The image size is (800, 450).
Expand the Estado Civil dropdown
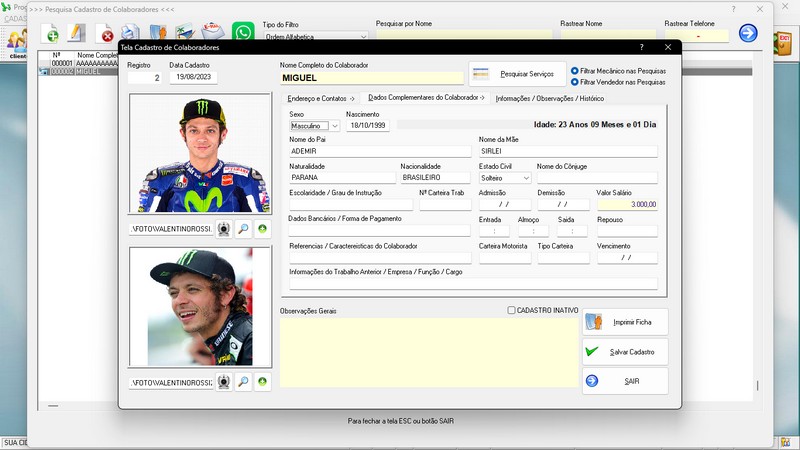coord(526,178)
